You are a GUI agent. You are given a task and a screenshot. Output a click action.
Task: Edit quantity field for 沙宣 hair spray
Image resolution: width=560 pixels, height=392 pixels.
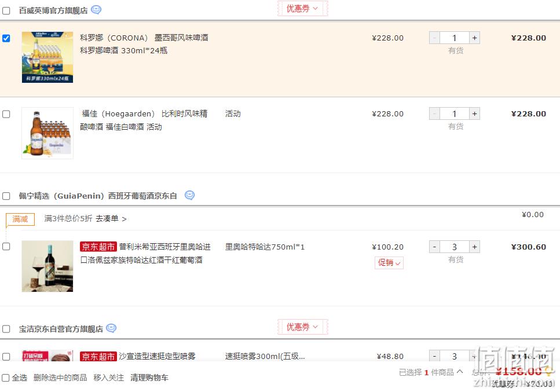(x=454, y=356)
